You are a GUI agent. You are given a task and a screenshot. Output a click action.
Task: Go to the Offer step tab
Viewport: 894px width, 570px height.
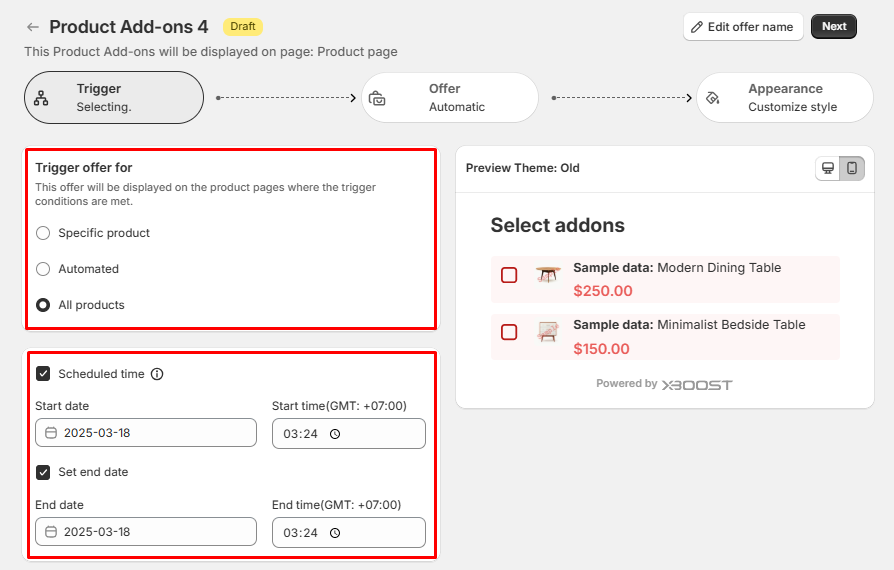tap(450, 97)
